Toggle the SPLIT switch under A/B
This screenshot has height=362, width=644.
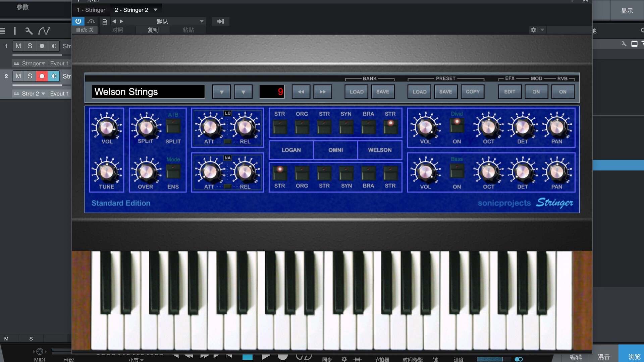coord(173,127)
